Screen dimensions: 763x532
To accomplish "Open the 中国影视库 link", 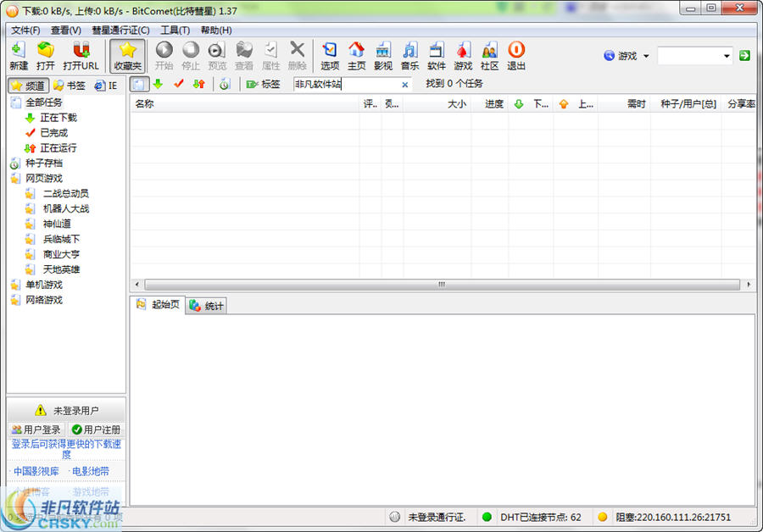I will click(x=36, y=471).
